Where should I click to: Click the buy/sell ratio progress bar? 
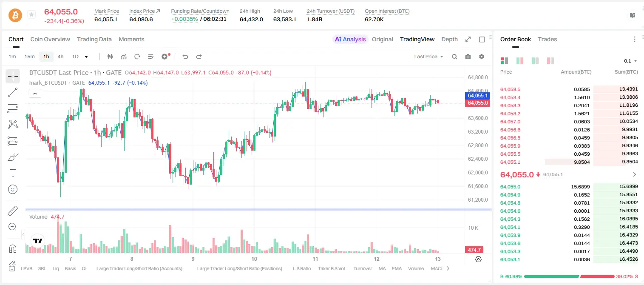570,276
